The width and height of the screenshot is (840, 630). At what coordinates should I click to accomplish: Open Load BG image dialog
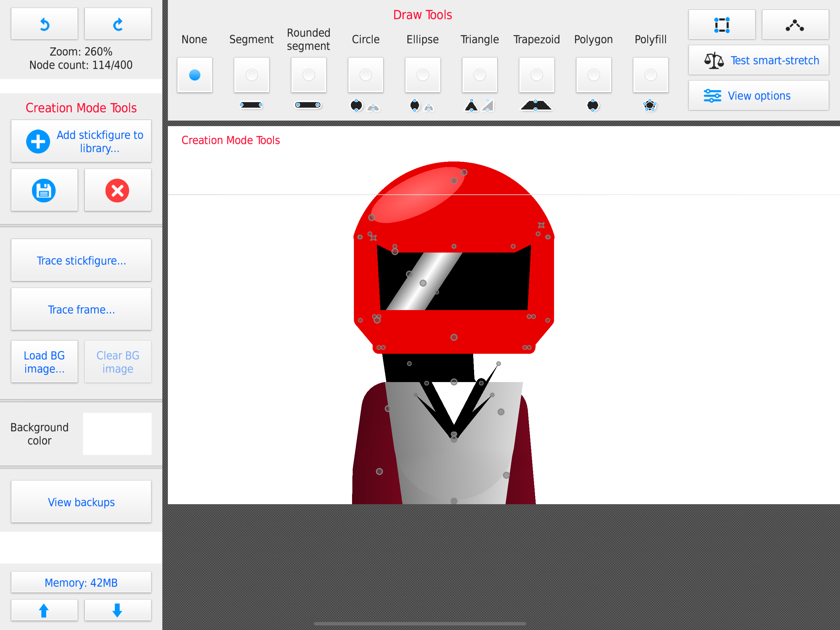point(44,361)
